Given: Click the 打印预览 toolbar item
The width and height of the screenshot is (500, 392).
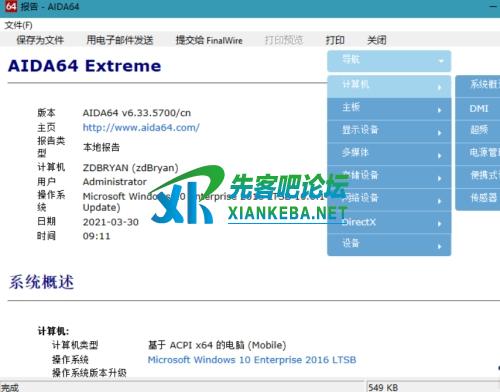Looking at the screenshot, I should click(x=284, y=40).
